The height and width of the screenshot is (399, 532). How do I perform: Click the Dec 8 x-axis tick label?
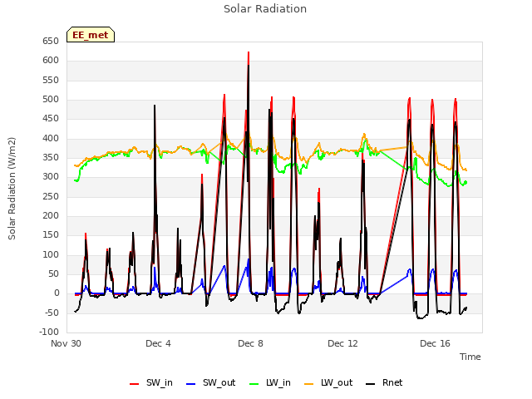(250, 343)
